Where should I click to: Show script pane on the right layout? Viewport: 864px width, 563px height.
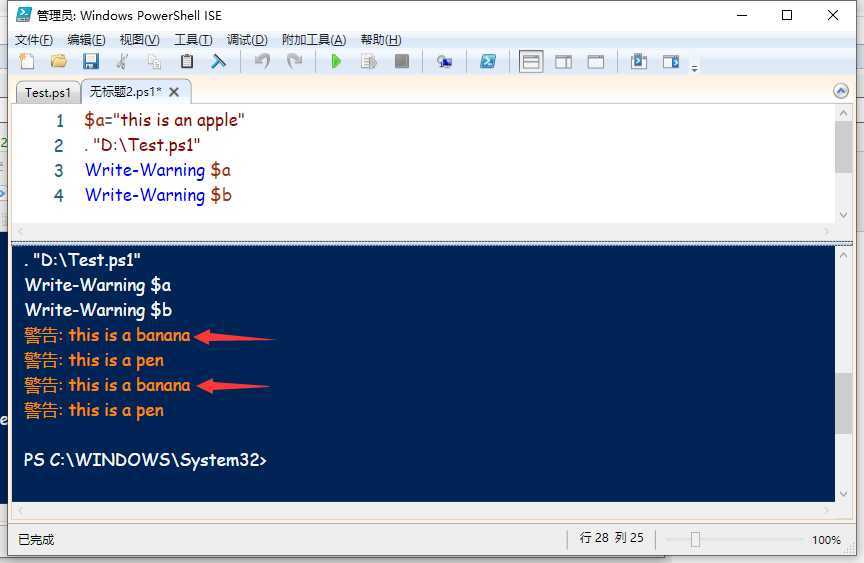pos(563,62)
